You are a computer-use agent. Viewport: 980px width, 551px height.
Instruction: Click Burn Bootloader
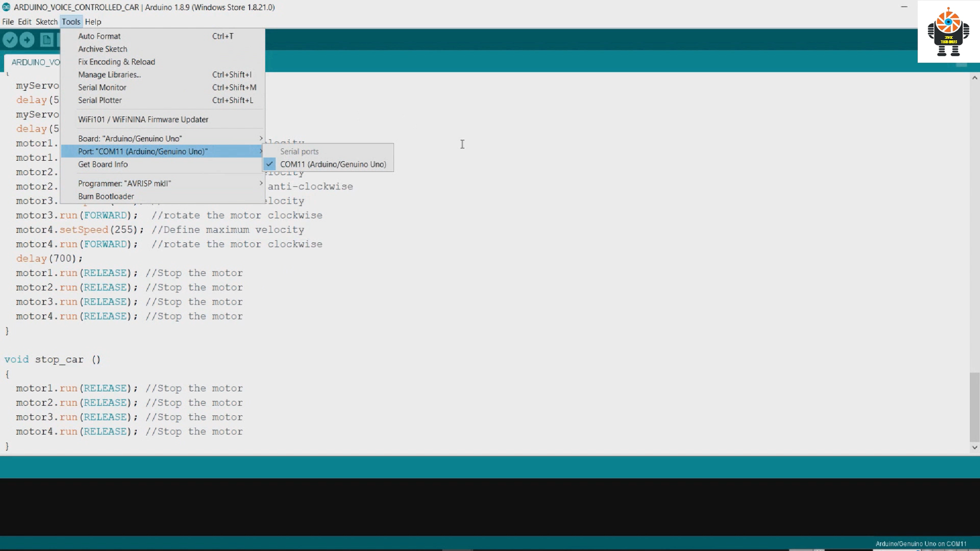point(163,196)
